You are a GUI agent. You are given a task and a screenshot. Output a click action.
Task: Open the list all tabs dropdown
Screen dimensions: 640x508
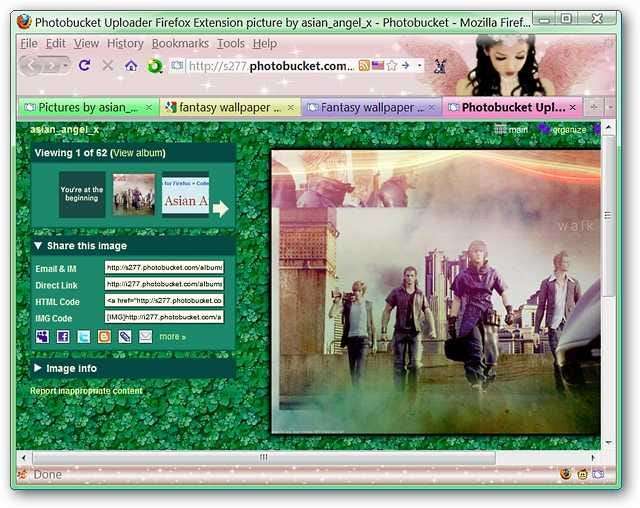[610, 107]
